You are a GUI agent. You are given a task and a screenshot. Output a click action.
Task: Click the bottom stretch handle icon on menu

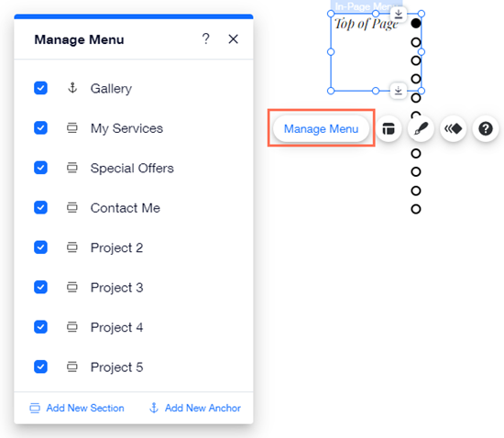click(399, 91)
